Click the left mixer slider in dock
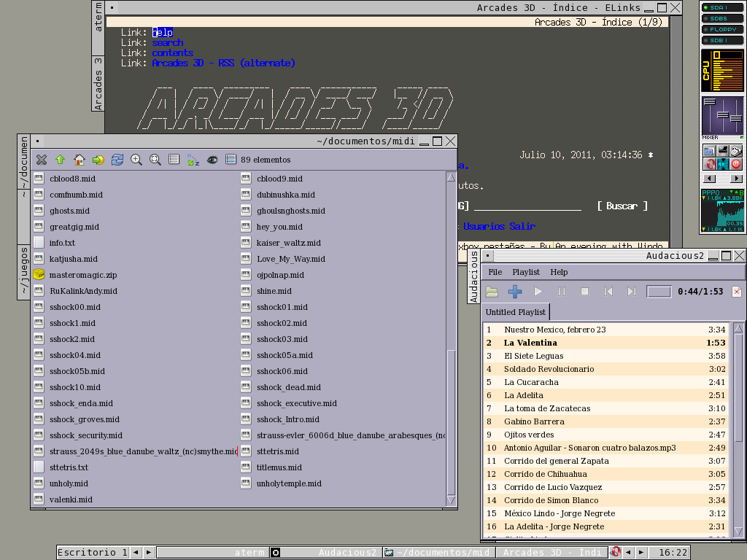 [x=709, y=102]
